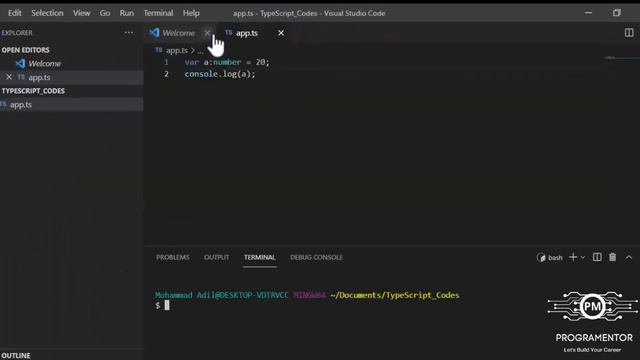Place cursor on console.log(a) line
This screenshot has height=360, width=640.
[220, 74]
